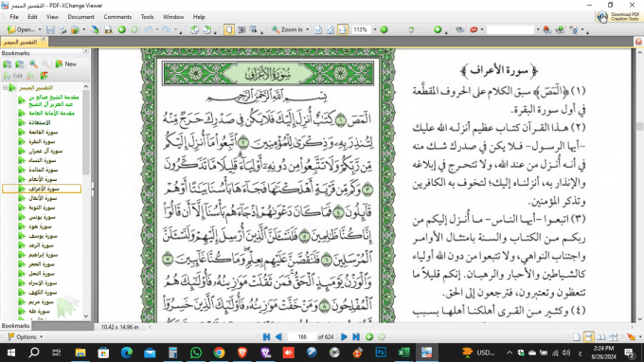Click the OCR pages toolbar icon

(x=108, y=30)
